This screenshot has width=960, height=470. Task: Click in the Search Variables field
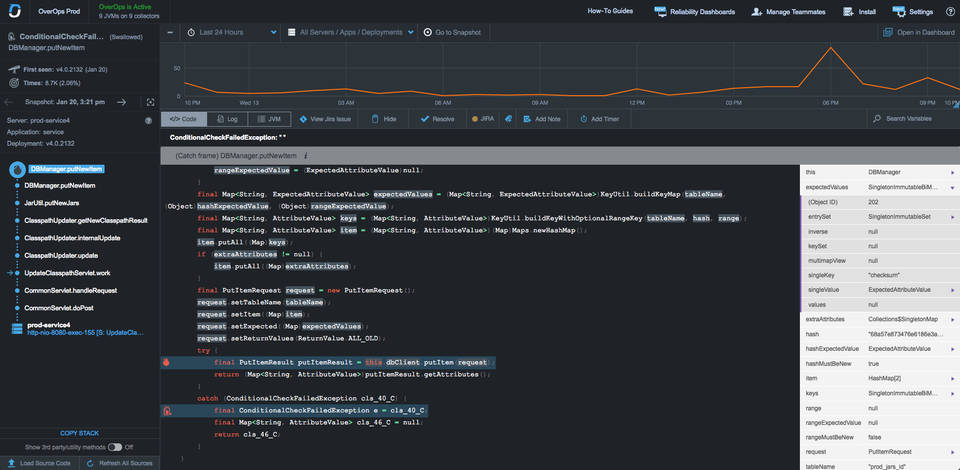[910, 118]
